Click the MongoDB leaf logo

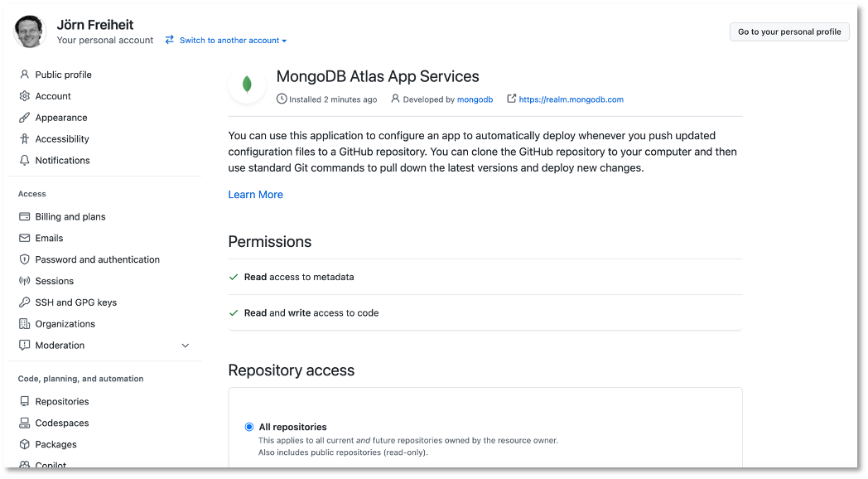(x=247, y=85)
